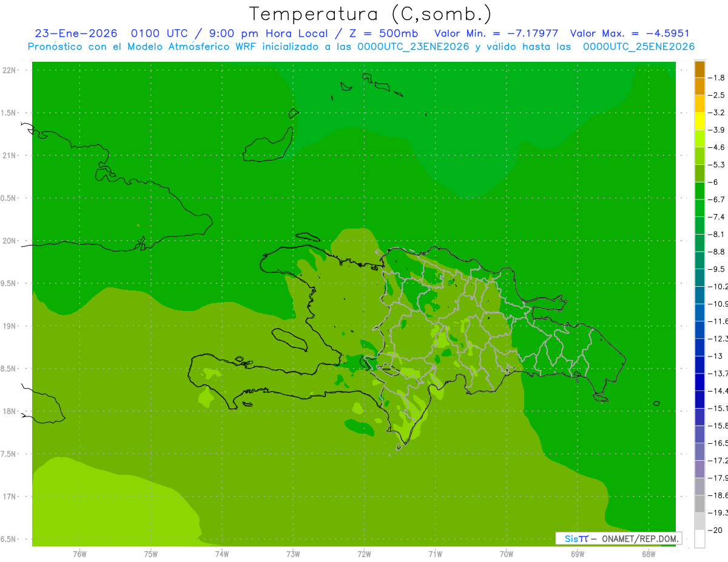This screenshot has height=562, width=728.
Task: Click the '-3.9' colorbar scale value
Action: [717, 130]
